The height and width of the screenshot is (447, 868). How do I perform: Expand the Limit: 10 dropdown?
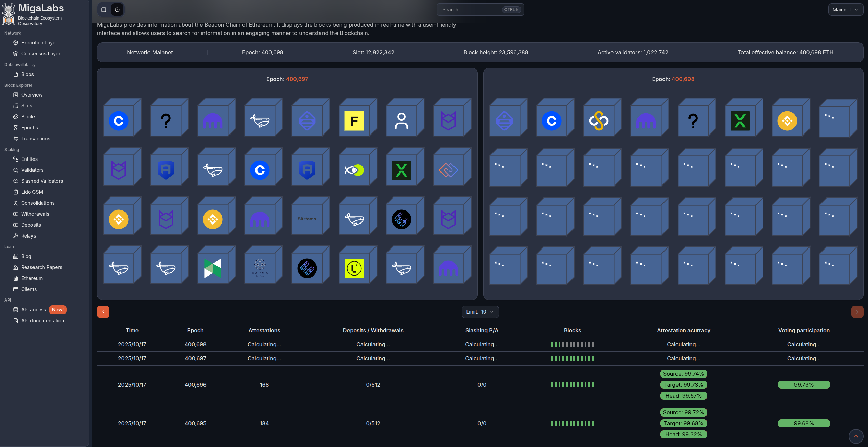[x=480, y=312]
